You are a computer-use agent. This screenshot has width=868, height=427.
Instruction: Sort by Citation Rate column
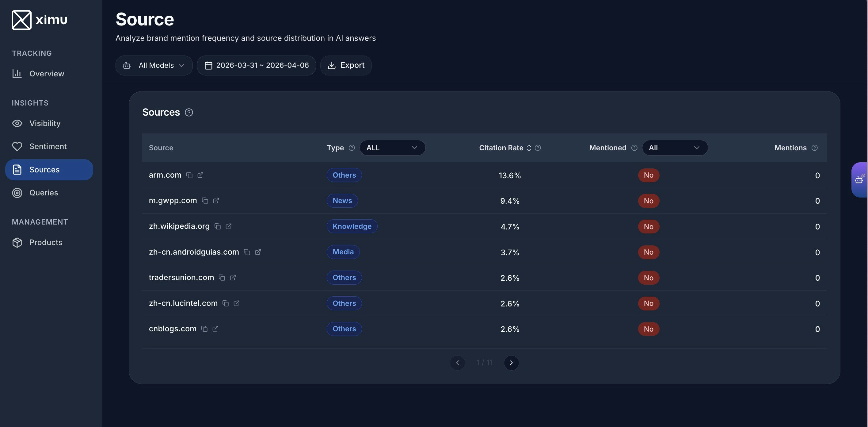tap(528, 148)
